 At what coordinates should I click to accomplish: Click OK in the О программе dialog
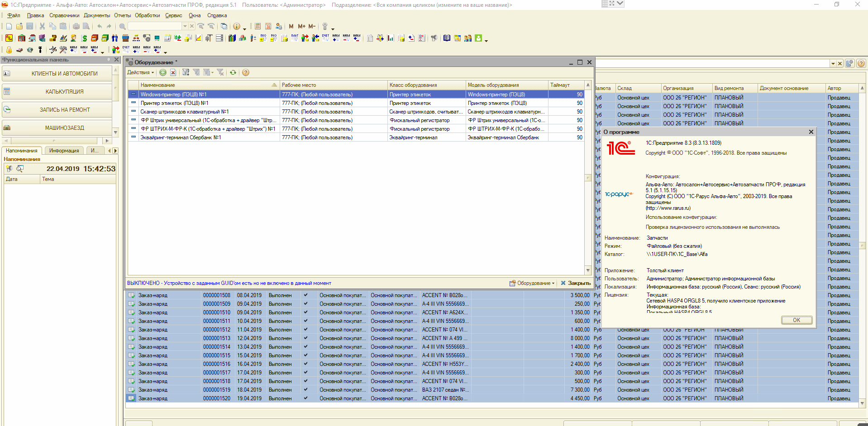click(x=796, y=320)
